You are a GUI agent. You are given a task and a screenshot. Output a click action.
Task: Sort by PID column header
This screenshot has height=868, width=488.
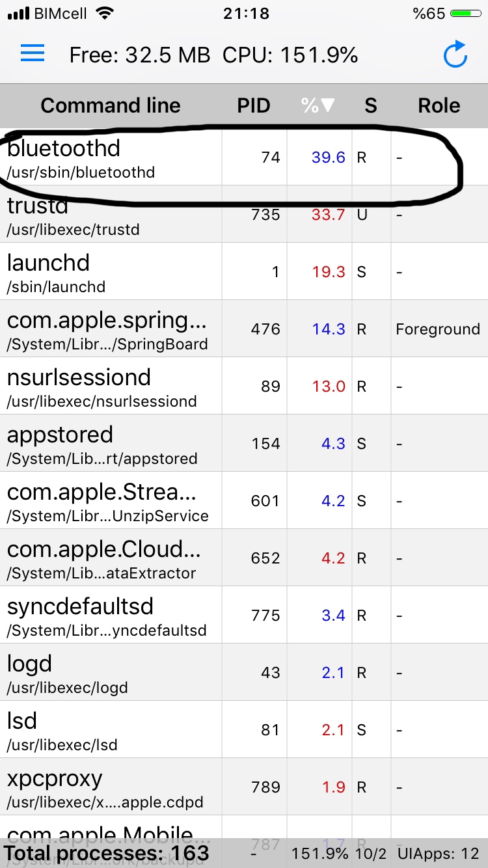pos(253,105)
